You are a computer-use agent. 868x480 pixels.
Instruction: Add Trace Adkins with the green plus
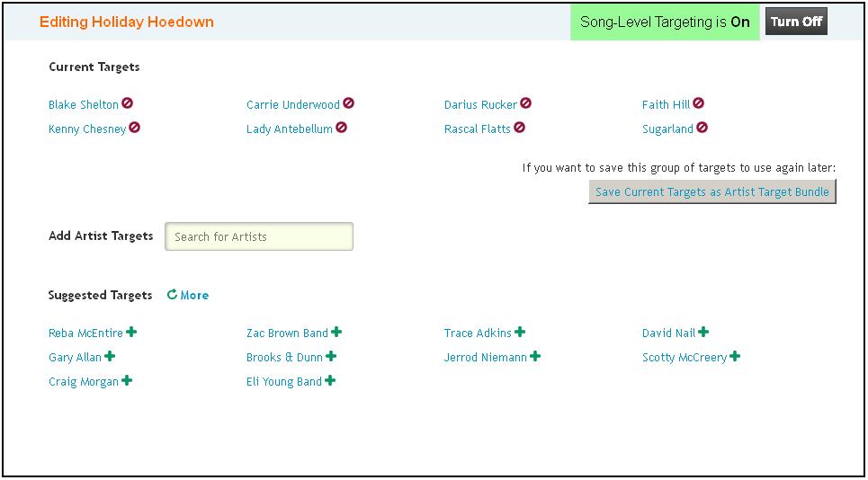click(520, 332)
